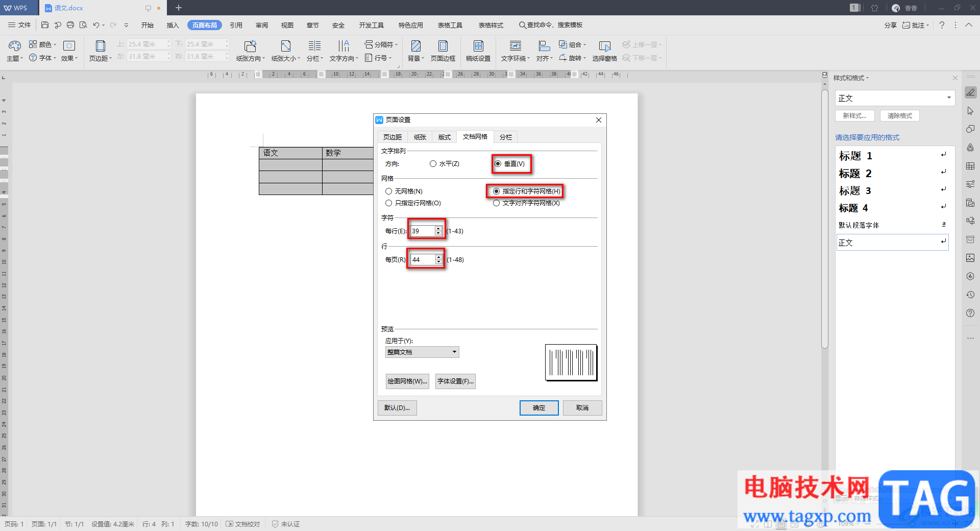Click the Text Direction (文字方向) icon
980x531 pixels.
(x=344, y=46)
